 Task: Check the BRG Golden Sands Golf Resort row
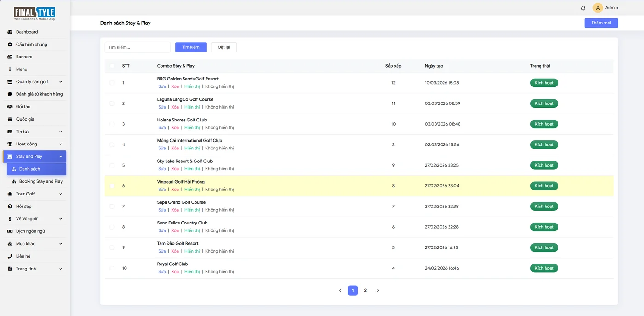(112, 83)
